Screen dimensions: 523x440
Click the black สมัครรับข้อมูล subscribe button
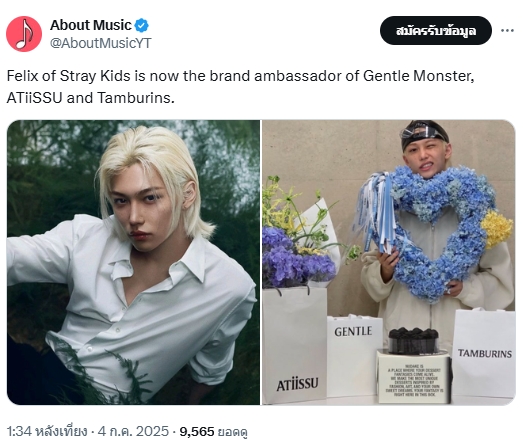click(x=436, y=30)
